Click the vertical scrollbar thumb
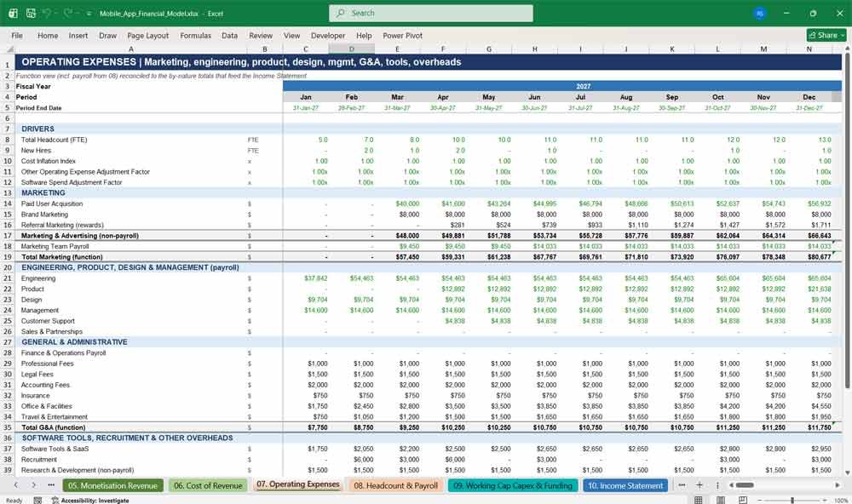The height and width of the screenshot is (504, 852). point(848,220)
